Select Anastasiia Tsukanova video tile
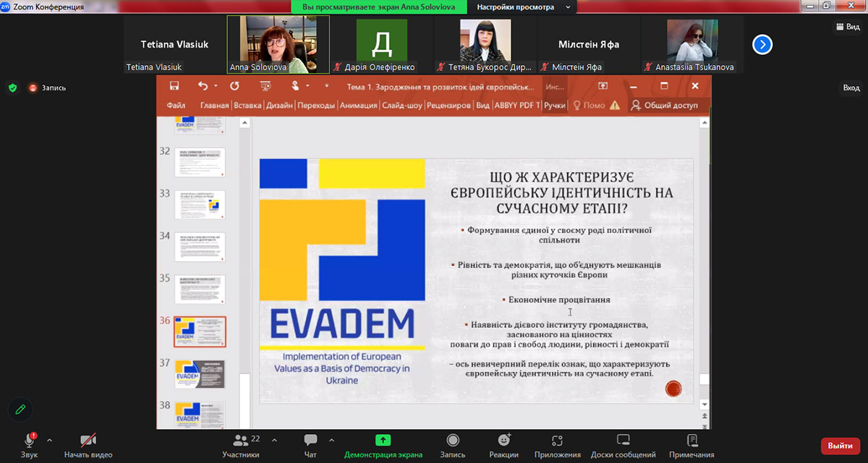The image size is (868, 463). [692, 44]
